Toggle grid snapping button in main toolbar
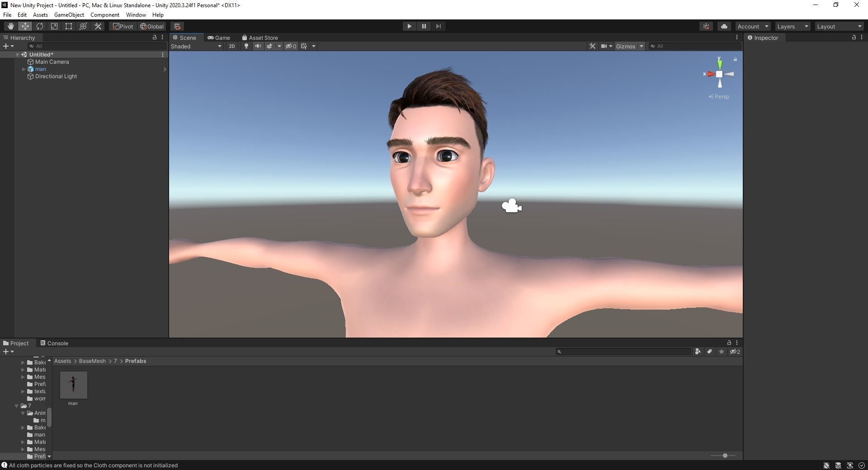868x470 pixels. coord(177,26)
